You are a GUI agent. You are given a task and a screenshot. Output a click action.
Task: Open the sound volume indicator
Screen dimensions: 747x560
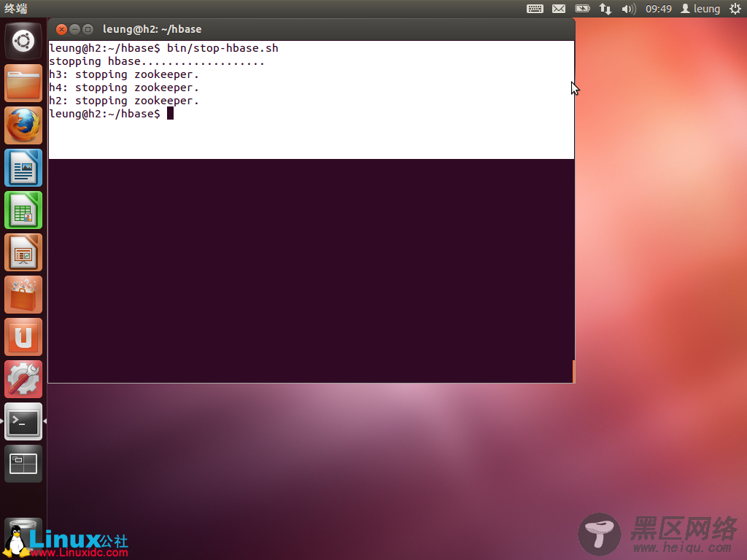coord(629,9)
